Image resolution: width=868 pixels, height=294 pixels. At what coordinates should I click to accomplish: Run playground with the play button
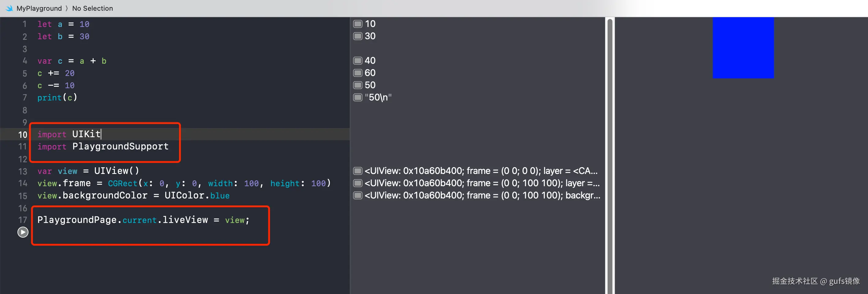pos(23,232)
